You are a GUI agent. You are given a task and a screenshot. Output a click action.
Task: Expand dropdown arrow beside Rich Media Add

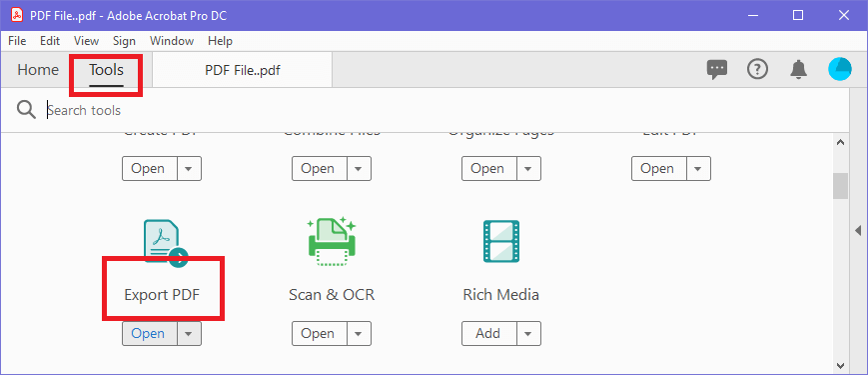pyautogui.click(x=528, y=333)
